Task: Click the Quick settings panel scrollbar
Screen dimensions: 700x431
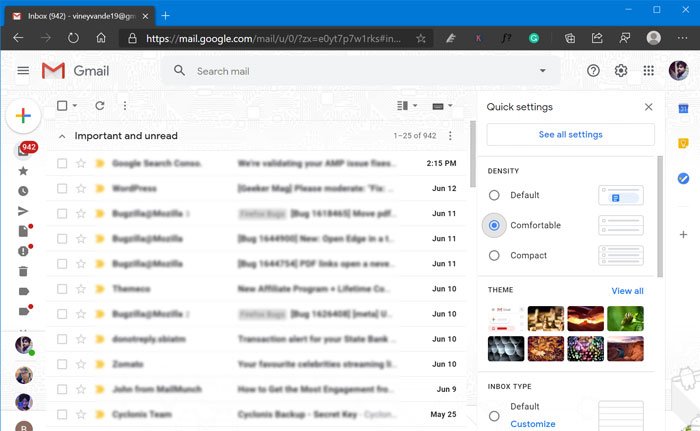Action: pyautogui.click(x=660, y=217)
